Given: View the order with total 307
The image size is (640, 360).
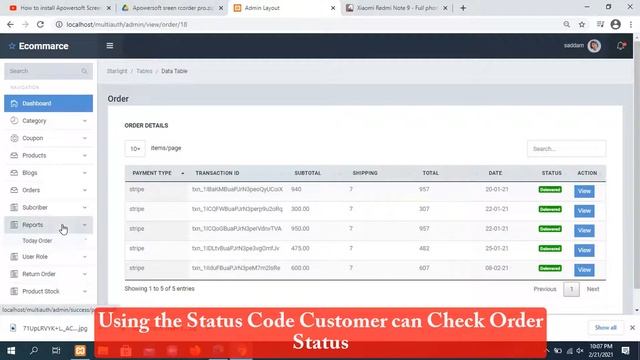Looking at the screenshot, I should click(x=584, y=211).
